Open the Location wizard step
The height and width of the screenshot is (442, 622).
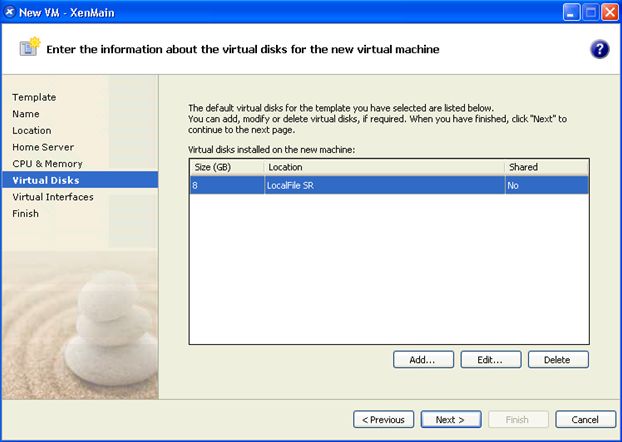tap(32, 130)
